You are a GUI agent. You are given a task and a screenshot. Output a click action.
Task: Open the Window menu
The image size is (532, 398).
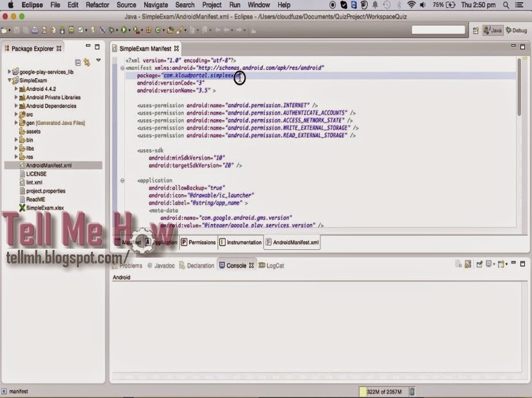(258, 4)
